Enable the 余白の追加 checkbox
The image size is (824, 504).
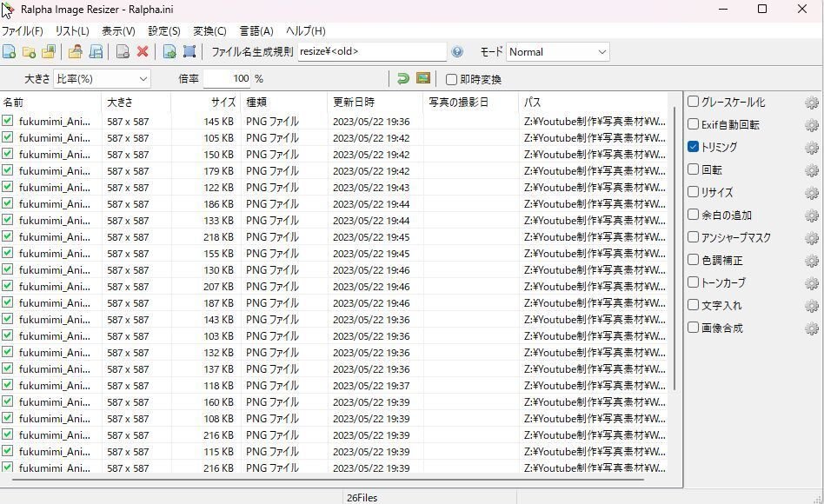pyautogui.click(x=693, y=215)
